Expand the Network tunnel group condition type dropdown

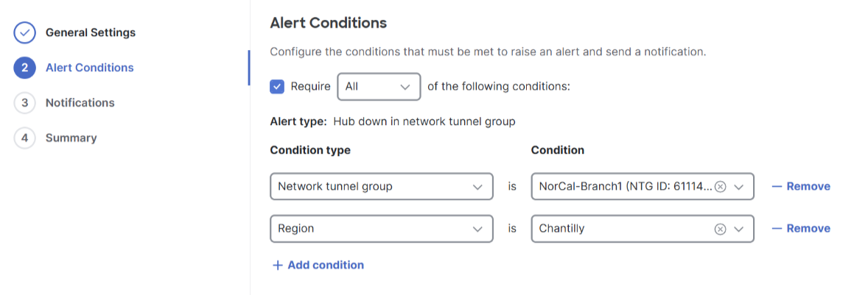click(382, 187)
